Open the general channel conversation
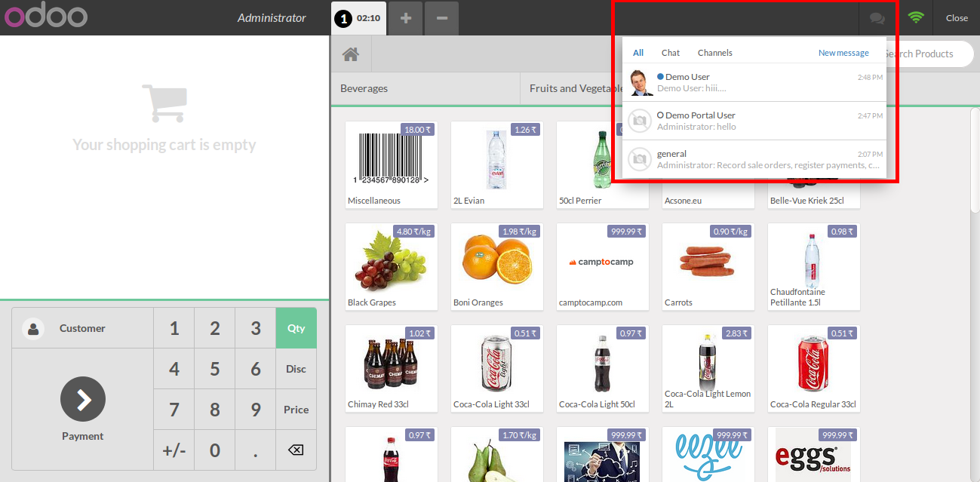 [x=754, y=159]
